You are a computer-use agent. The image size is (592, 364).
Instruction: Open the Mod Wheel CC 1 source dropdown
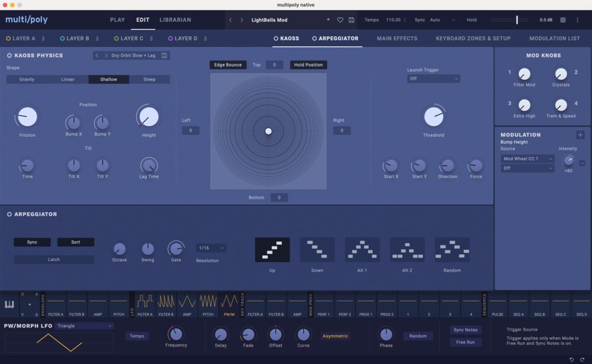click(529, 158)
